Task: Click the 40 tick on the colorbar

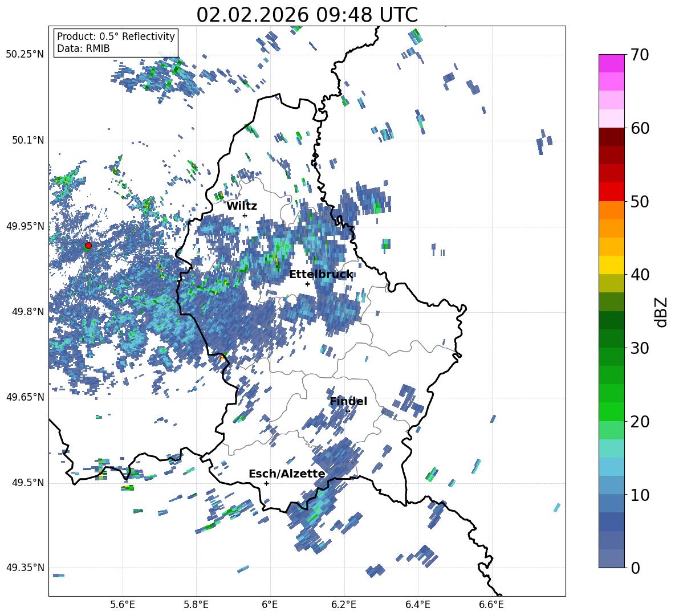Action: tap(639, 275)
